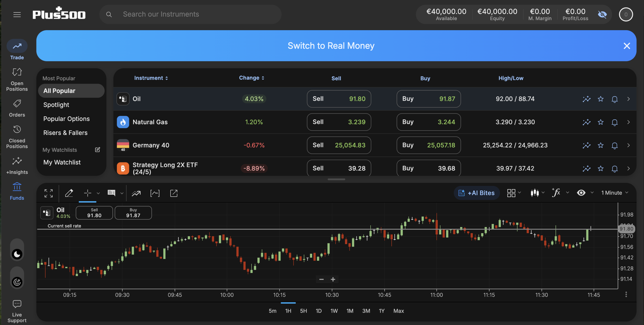
Task: Open Live Support chat
Action: pos(17,311)
